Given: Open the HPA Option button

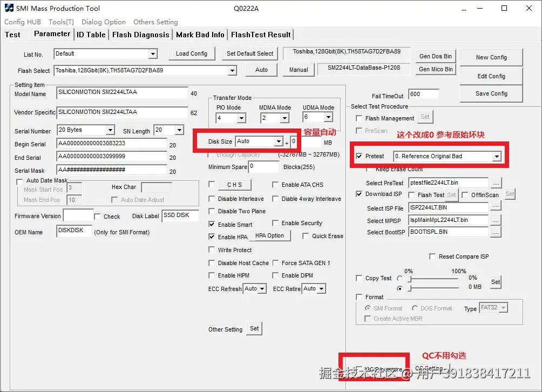Looking at the screenshot, I should [x=269, y=235].
